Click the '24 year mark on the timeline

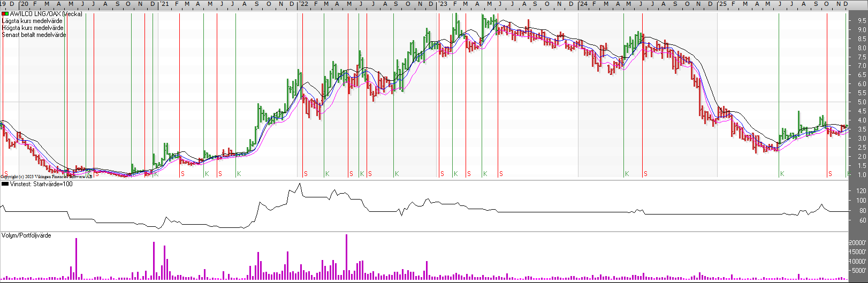point(583,4)
